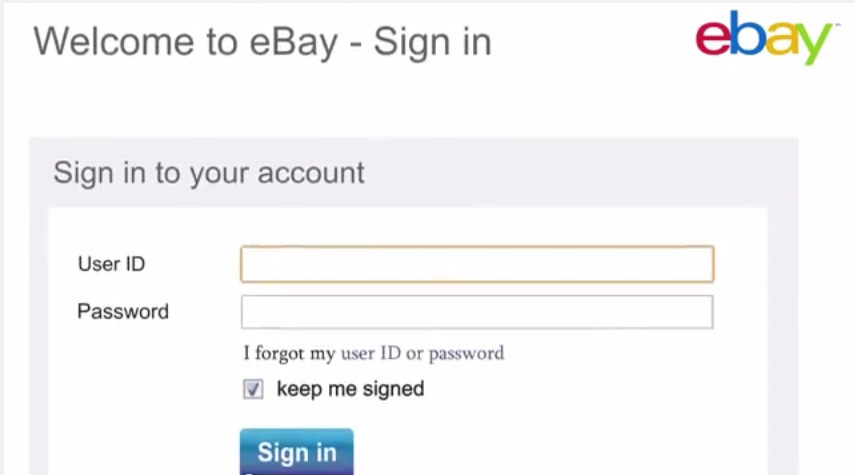Click the "Password" field label
The height and width of the screenshot is (475, 855).
coord(123,312)
